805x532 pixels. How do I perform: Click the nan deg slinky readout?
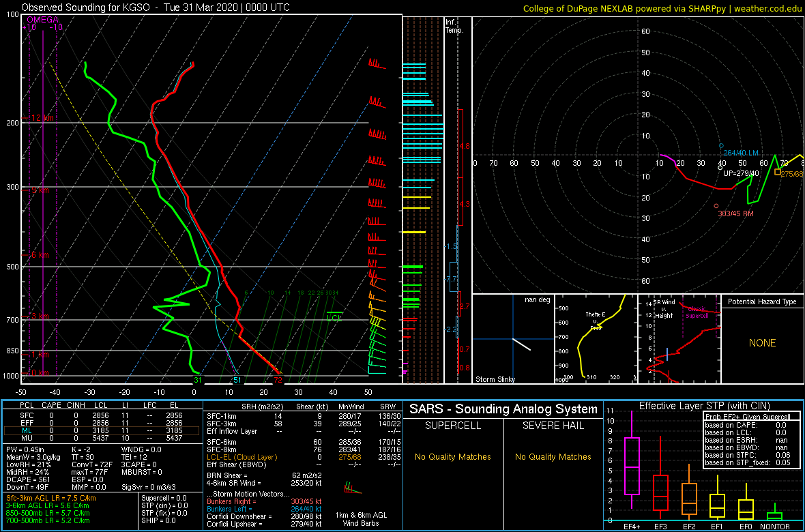[538, 299]
